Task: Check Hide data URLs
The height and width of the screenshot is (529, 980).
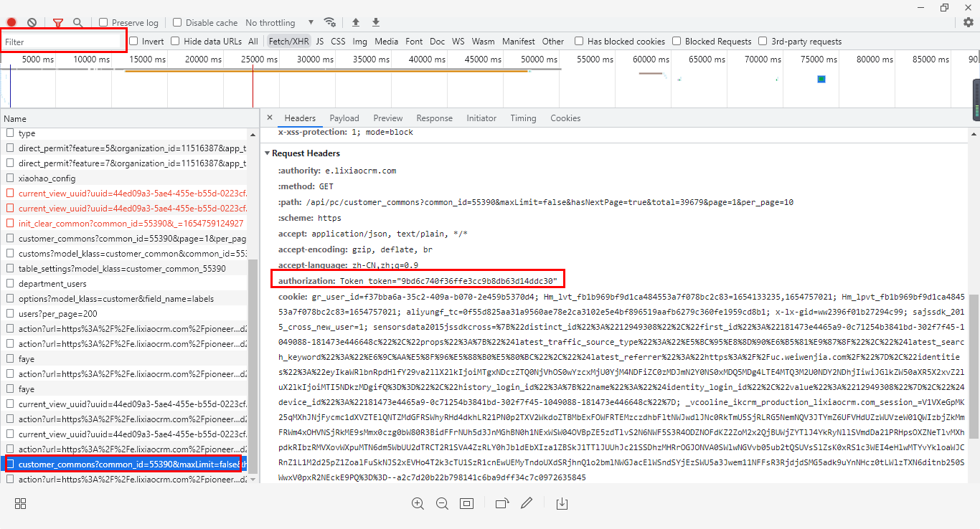Action: (x=175, y=41)
